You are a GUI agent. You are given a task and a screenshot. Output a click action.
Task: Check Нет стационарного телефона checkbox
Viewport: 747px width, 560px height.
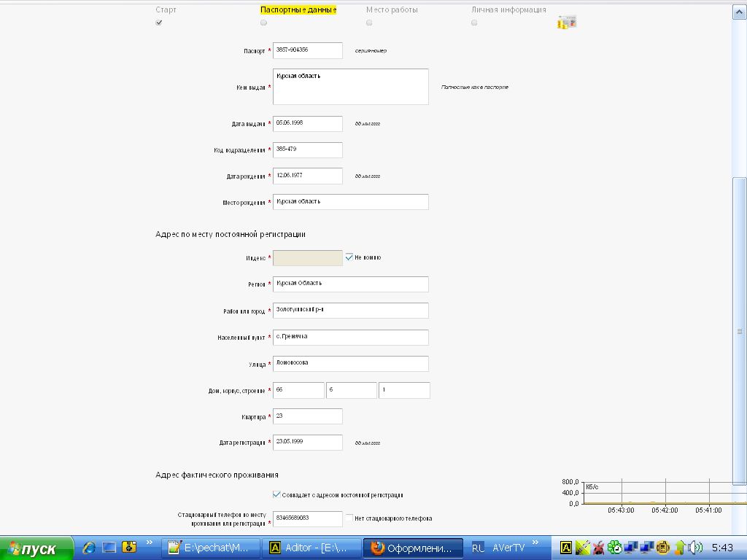[x=349, y=518]
